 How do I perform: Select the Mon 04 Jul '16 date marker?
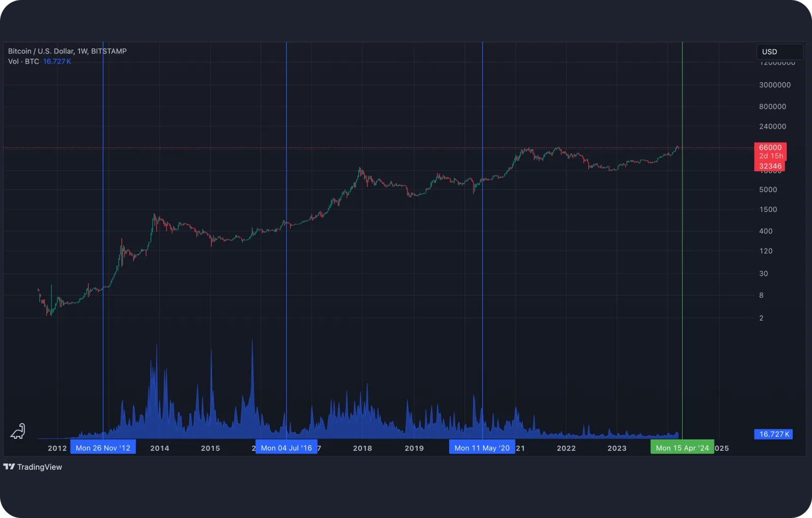click(x=286, y=447)
